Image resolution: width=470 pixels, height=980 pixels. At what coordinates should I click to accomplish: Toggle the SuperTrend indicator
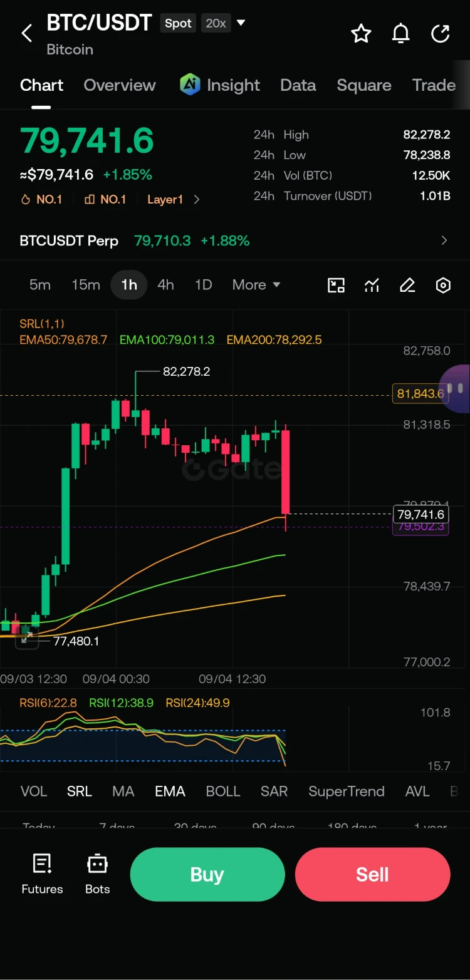pos(347,792)
